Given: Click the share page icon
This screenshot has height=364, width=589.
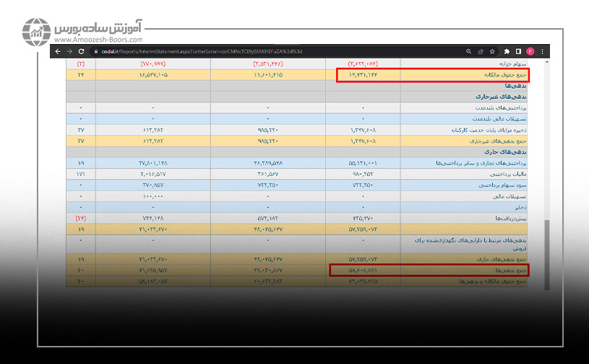Looking at the screenshot, I should (x=481, y=51).
